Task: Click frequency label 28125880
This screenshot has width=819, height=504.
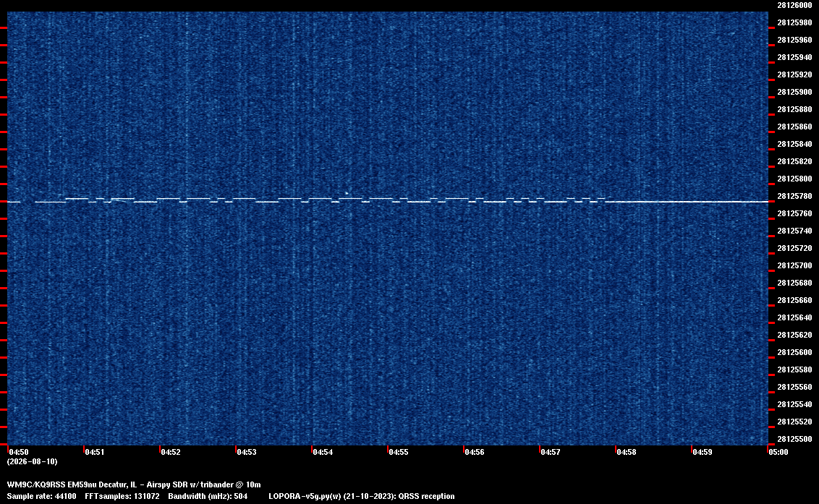Action: [x=794, y=109]
